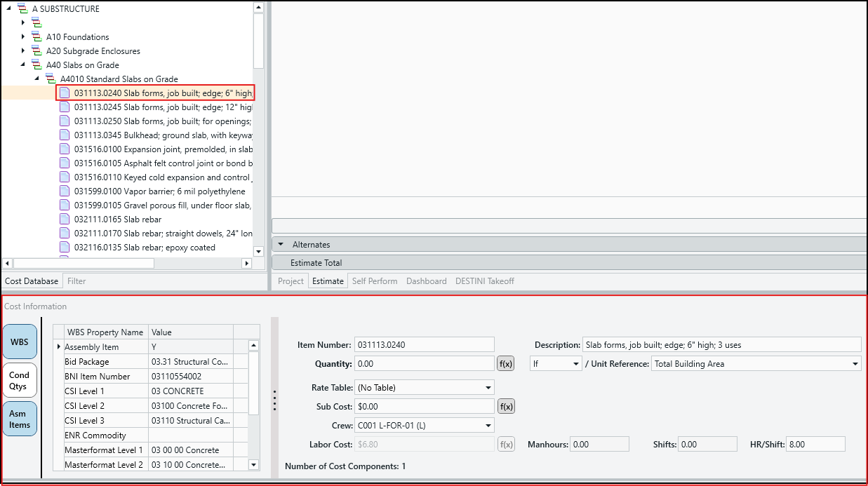Select the Estimate tab
The image size is (868, 486).
click(328, 281)
